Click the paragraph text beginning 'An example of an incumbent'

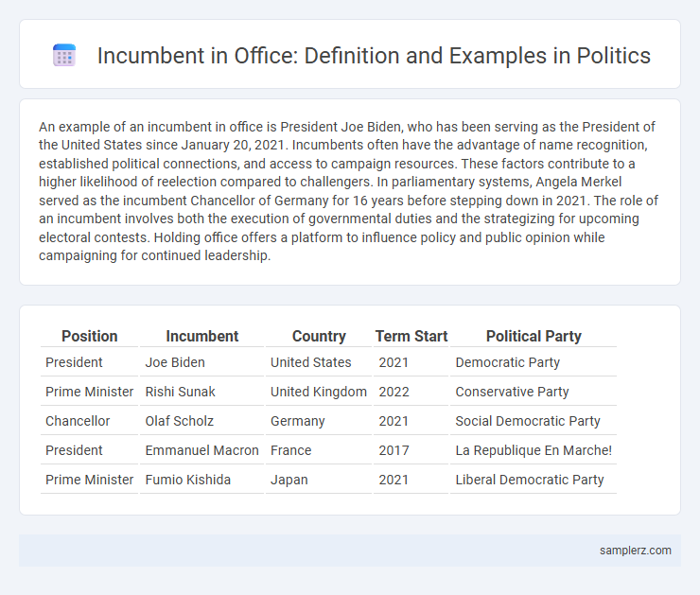(348, 191)
